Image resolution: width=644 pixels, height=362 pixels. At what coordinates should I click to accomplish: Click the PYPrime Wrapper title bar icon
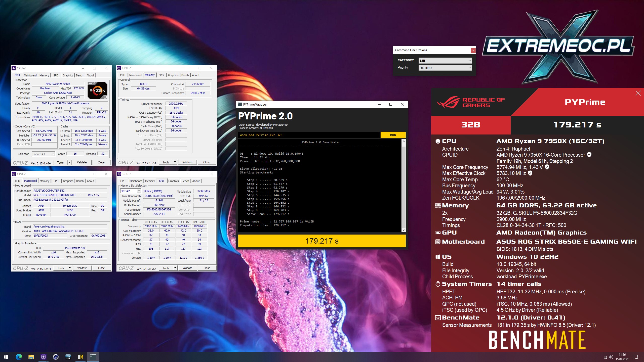point(240,105)
